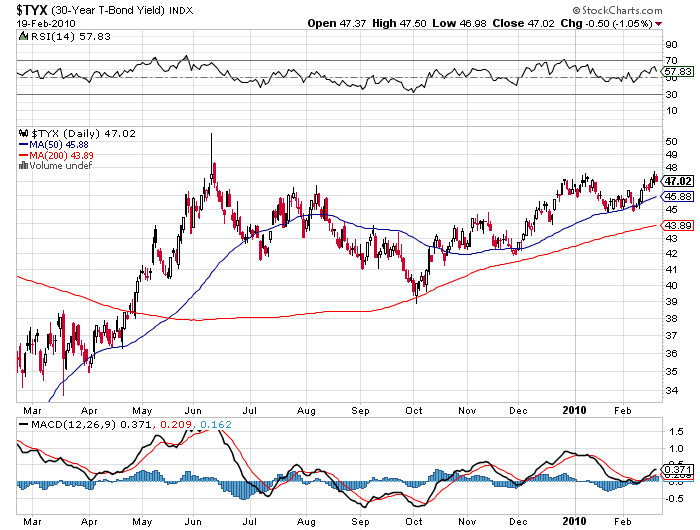Click the 36 level on price axis
Viewport: 700px width, 530px height.
coord(671,353)
